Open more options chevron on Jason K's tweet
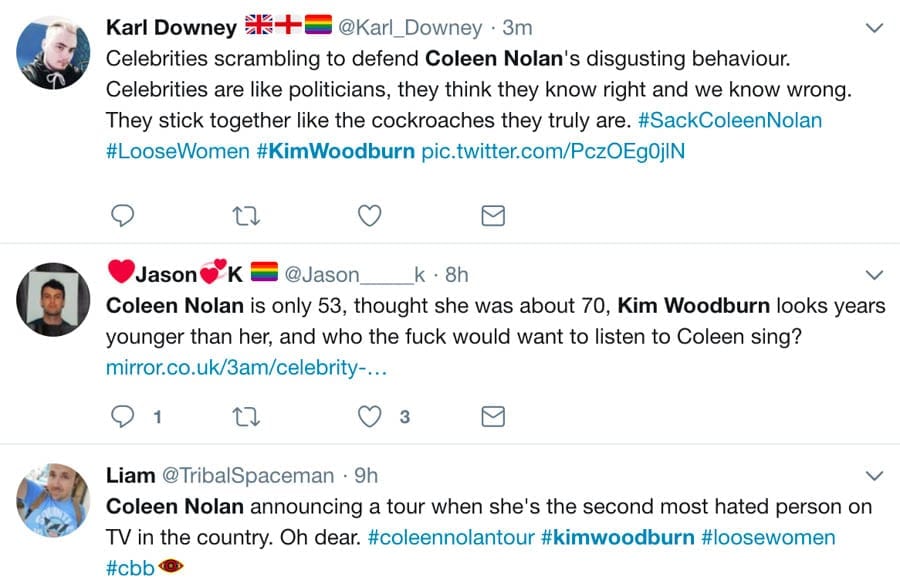The width and height of the screenshot is (900, 587). [x=874, y=275]
